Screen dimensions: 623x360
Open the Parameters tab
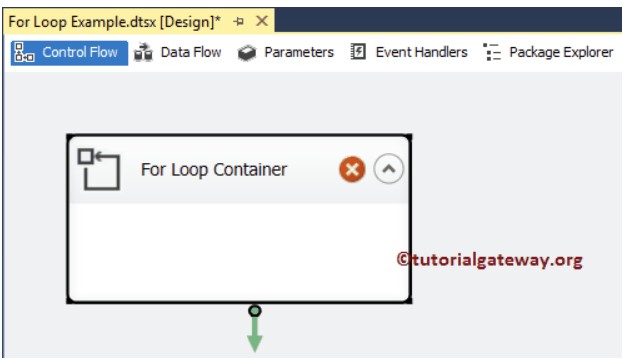286,52
